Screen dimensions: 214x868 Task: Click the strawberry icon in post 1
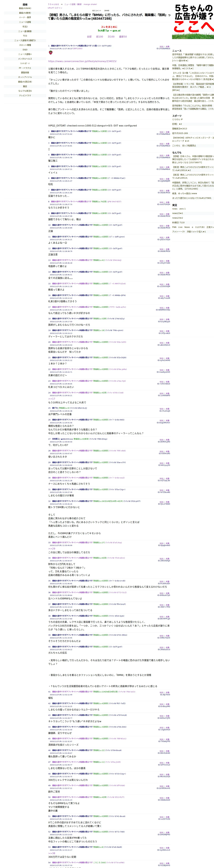pyautogui.click(x=51, y=53)
